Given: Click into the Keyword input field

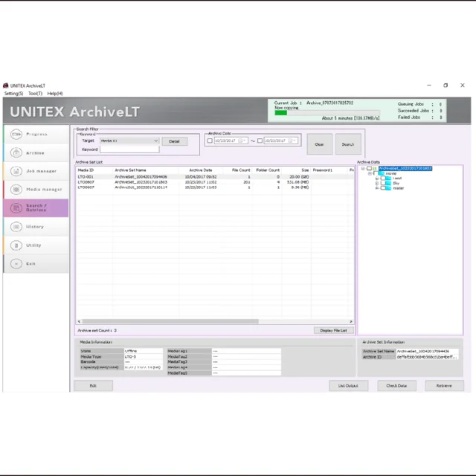Looking at the screenshot, I should tap(129, 149).
